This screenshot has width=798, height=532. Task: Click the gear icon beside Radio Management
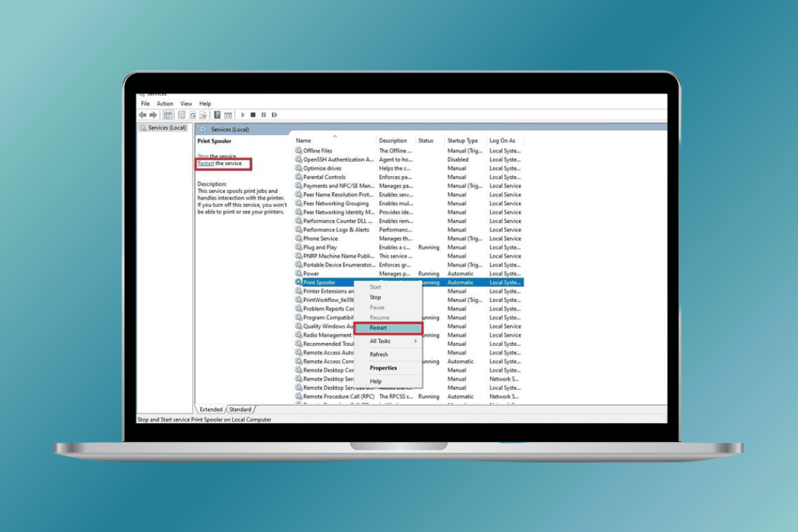pyautogui.click(x=299, y=335)
